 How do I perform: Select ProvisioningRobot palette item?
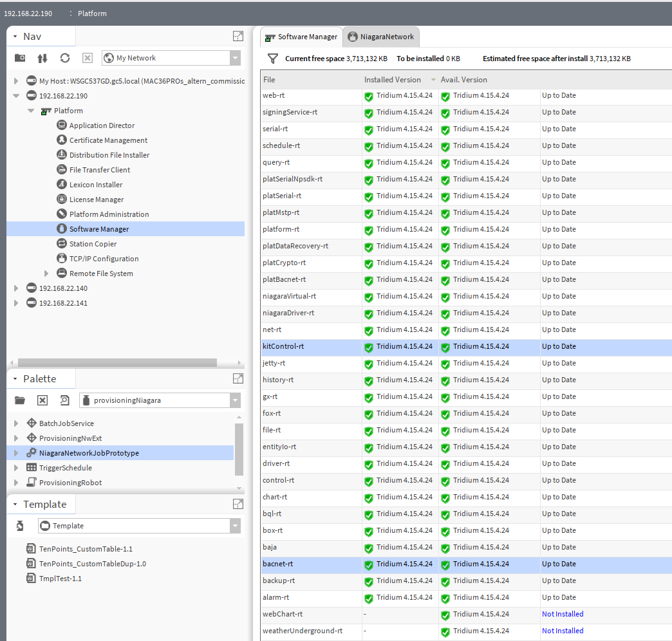coord(70,483)
